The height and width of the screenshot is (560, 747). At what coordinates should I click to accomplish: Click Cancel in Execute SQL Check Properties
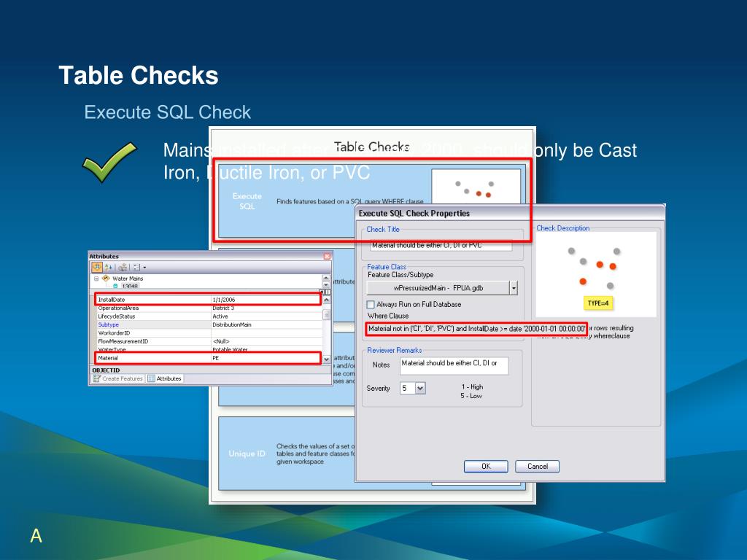[x=538, y=466]
